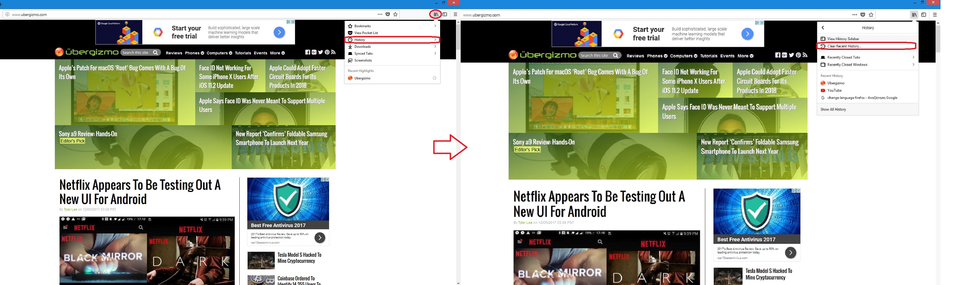This screenshot has width=980, height=285.
Task: Click site info icon in left address bar
Action: click(7, 15)
